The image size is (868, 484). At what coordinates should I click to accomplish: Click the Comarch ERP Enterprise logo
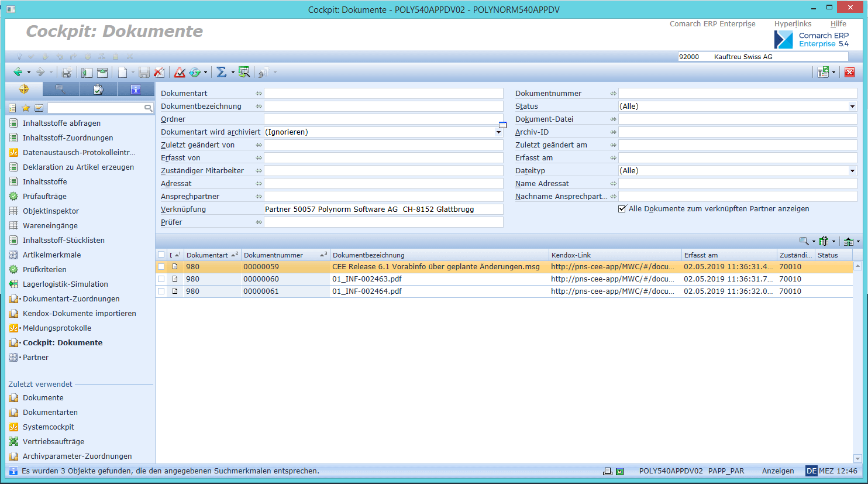(811, 39)
